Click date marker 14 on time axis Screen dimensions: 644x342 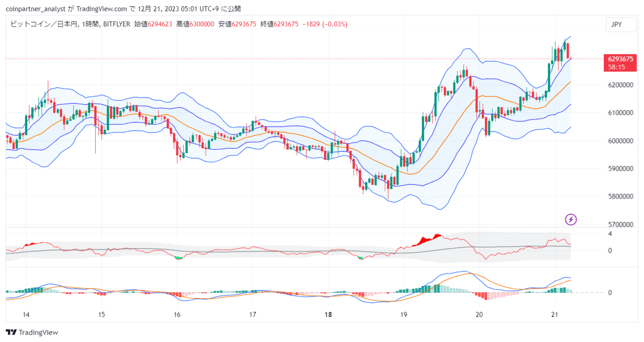click(26, 315)
